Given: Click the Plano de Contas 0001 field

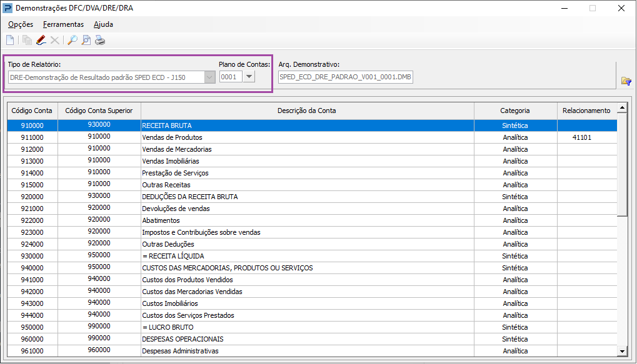Looking at the screenshot, I should pos(231,77).
